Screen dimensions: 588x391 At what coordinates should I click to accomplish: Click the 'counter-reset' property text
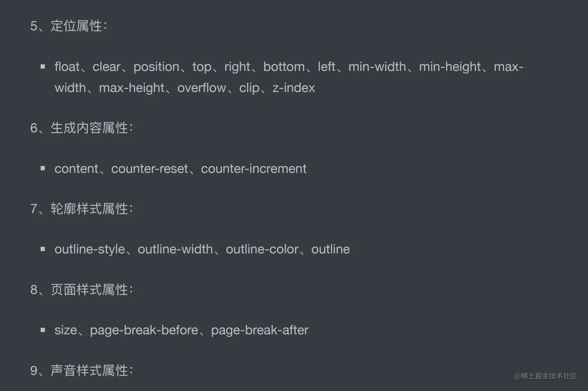click(x=149, y=169)
